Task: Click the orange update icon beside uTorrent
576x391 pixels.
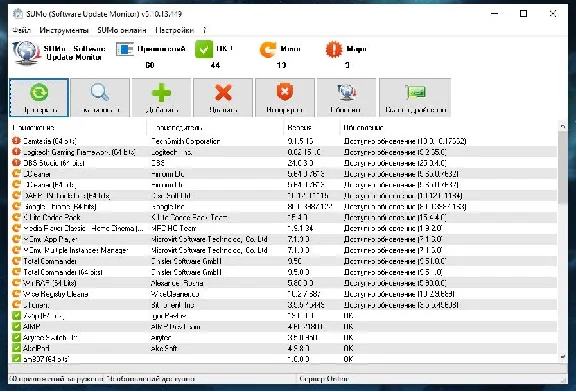Action: [x=16, y=304]
